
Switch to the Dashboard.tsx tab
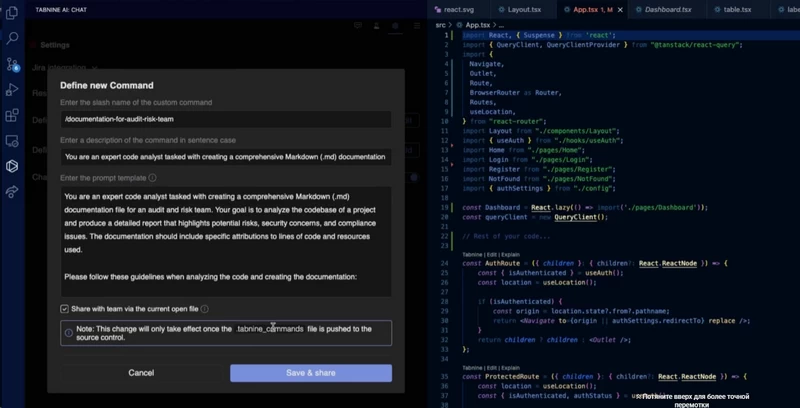(x=663, y=10)
